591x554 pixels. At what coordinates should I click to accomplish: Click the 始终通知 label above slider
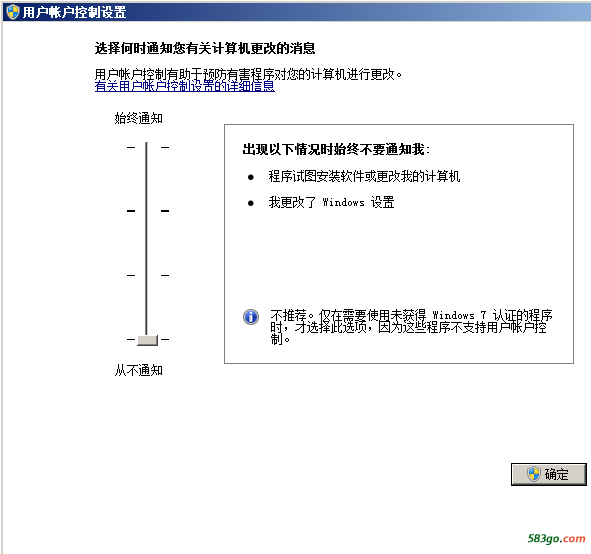(139, 118)
